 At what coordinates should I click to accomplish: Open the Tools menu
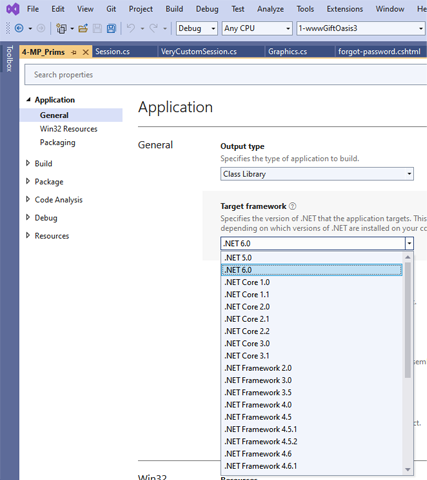[x=305, y=9]
